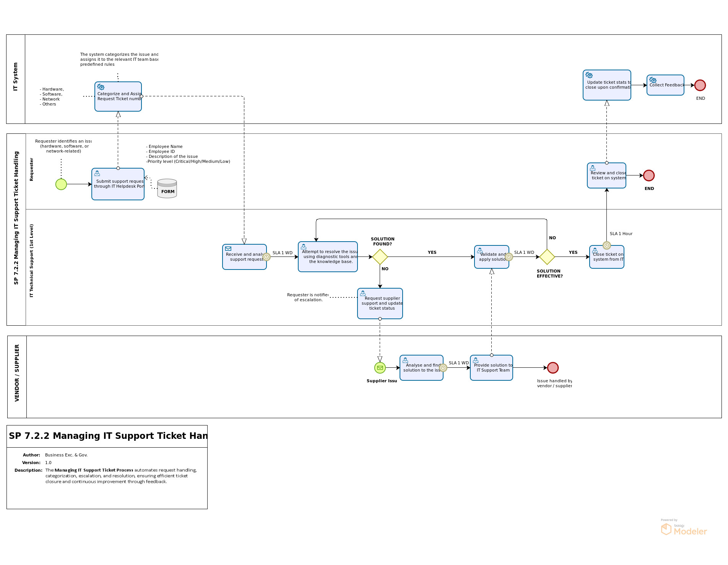Click Request supplier support task box
Viewport: 728px width, 565px height.
[x=380, y=304]
